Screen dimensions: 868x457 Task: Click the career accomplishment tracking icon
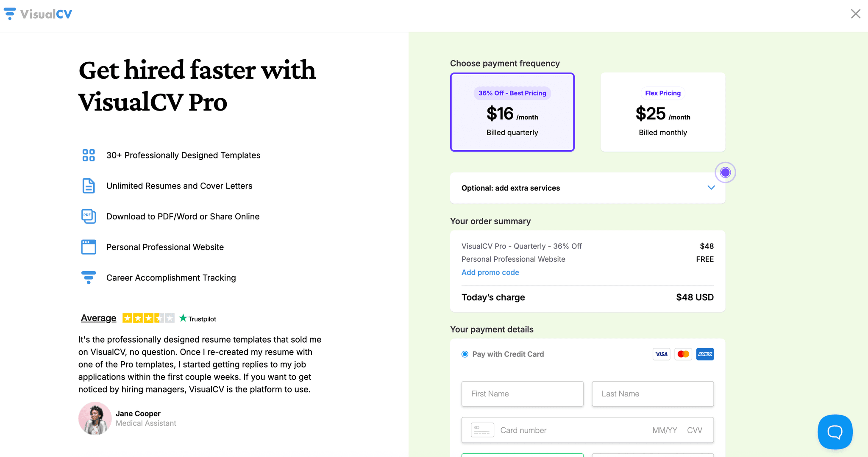pyautogui.click(x=89, y=277)
